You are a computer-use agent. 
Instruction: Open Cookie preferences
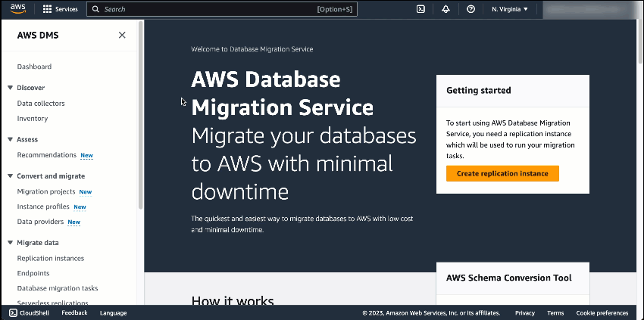click(x=602, y=312)
